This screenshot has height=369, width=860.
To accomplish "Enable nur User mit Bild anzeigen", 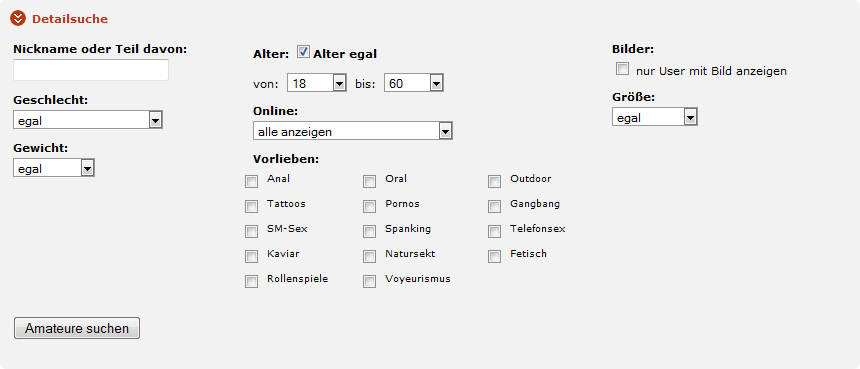I will pos(623,69).
